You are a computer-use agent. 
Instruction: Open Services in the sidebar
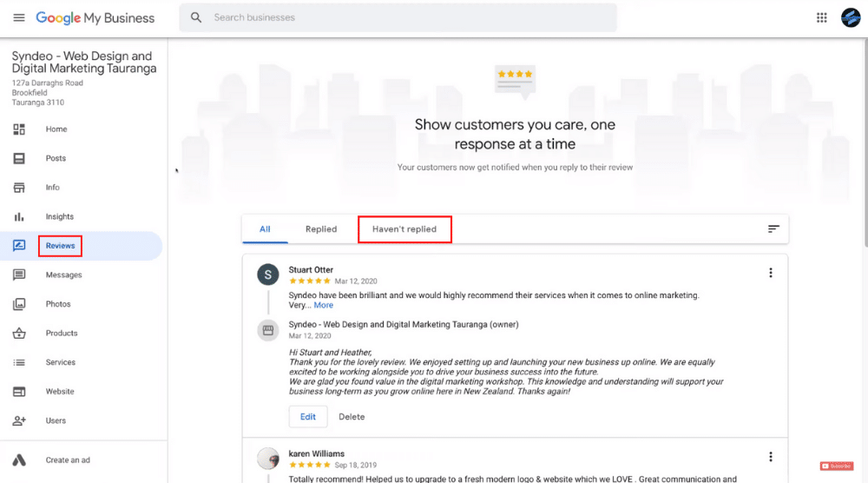click(61, 362)
